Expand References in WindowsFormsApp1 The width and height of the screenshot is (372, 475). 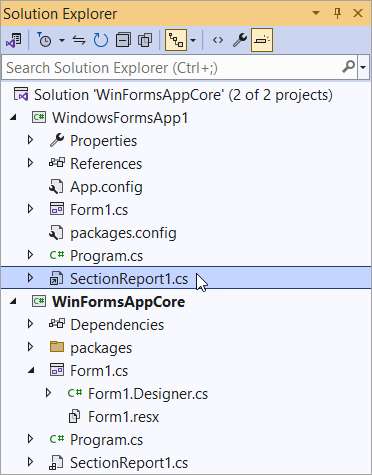[30, 163]
